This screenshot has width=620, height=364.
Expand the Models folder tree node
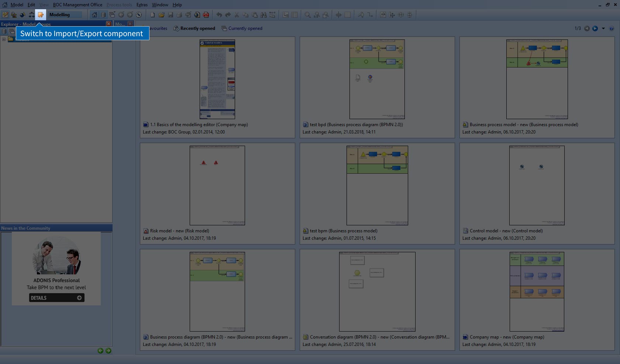[4, 39]
